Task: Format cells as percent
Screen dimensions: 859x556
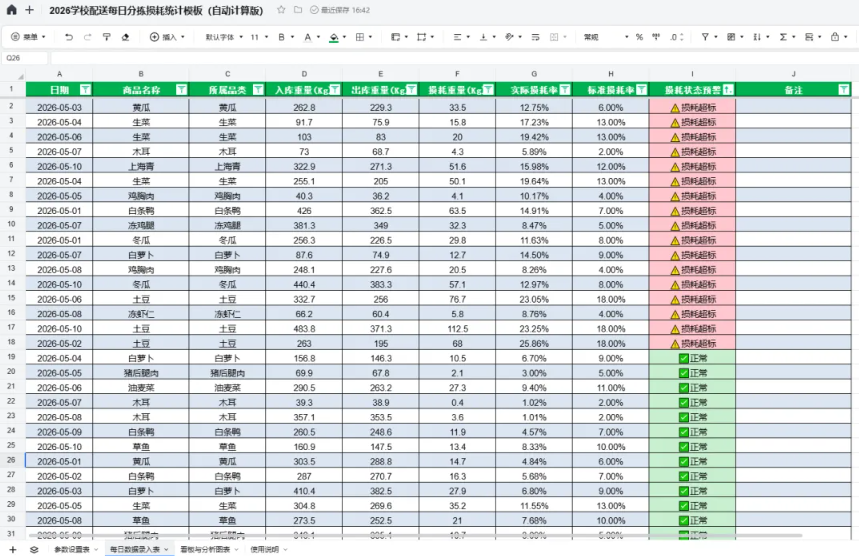Action: click(x=639, y=37)
